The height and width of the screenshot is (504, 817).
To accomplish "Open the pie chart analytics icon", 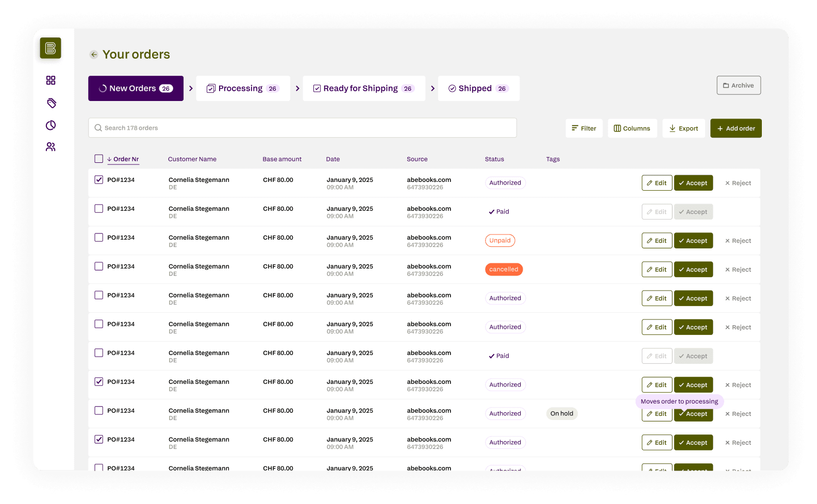I will (51, 125).
